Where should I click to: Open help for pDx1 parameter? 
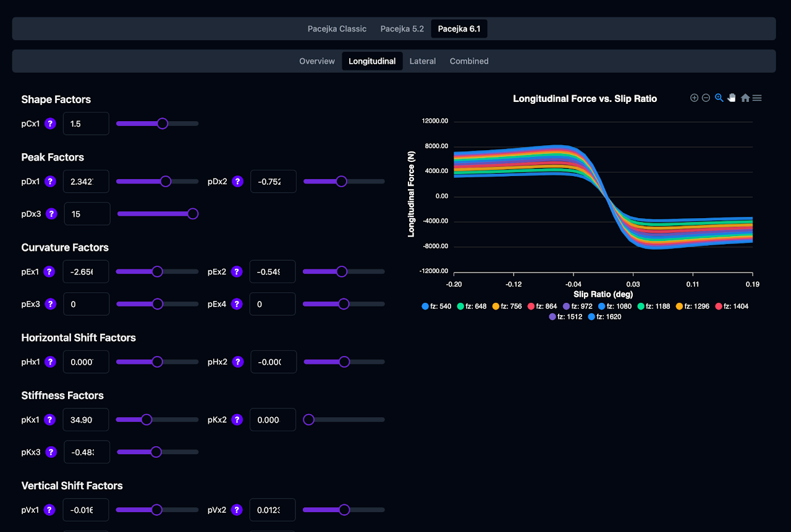51,182
